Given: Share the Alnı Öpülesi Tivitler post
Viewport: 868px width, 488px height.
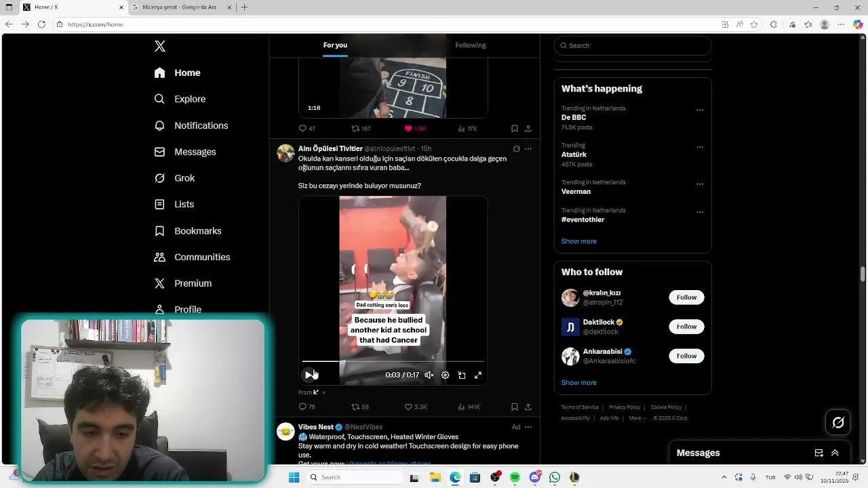Looking at the screenshot, I should (528, 407).
